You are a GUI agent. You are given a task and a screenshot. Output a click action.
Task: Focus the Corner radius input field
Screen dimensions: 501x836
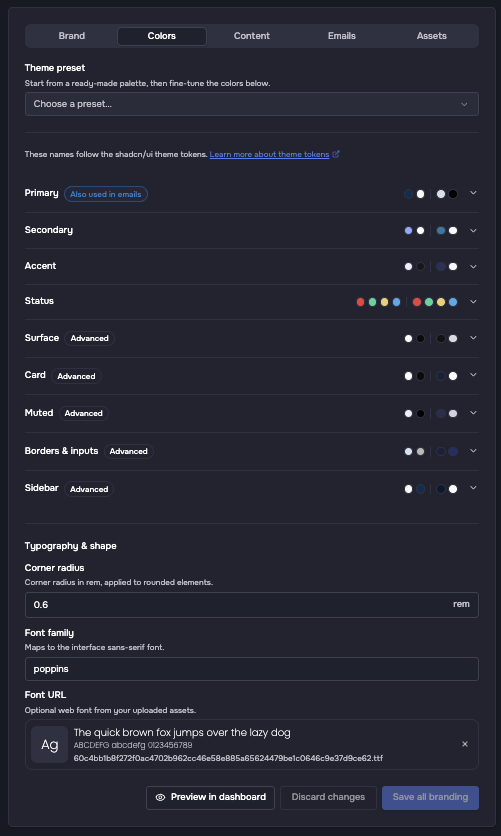point(252,605)
